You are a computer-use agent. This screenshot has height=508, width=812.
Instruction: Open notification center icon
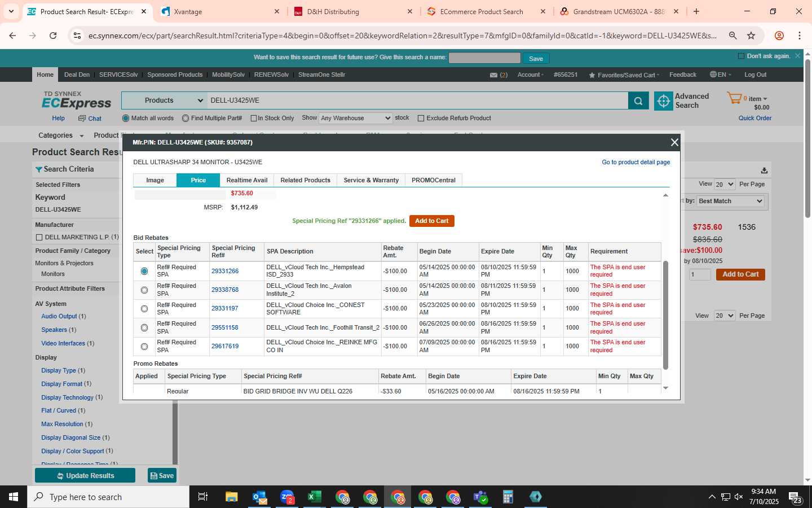(795, 497)
